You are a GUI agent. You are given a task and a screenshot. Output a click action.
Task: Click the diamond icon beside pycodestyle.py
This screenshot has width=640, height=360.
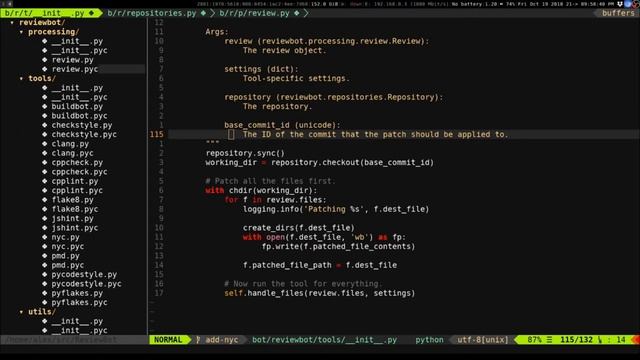coord(44,274)
